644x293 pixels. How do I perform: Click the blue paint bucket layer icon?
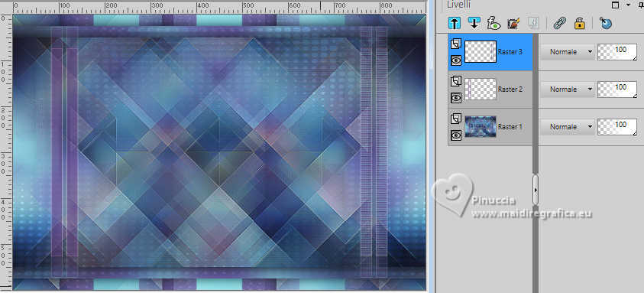pyautogui.click(x=606, y=24)
